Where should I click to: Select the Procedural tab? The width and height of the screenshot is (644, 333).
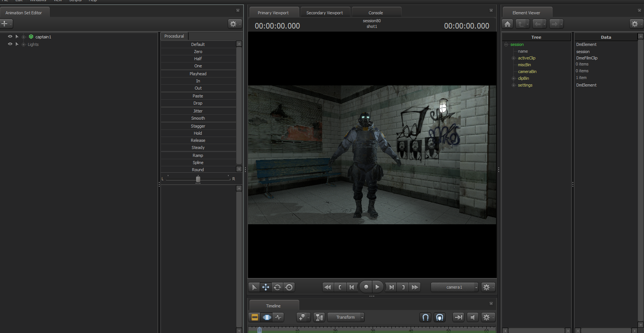[174, 36]
